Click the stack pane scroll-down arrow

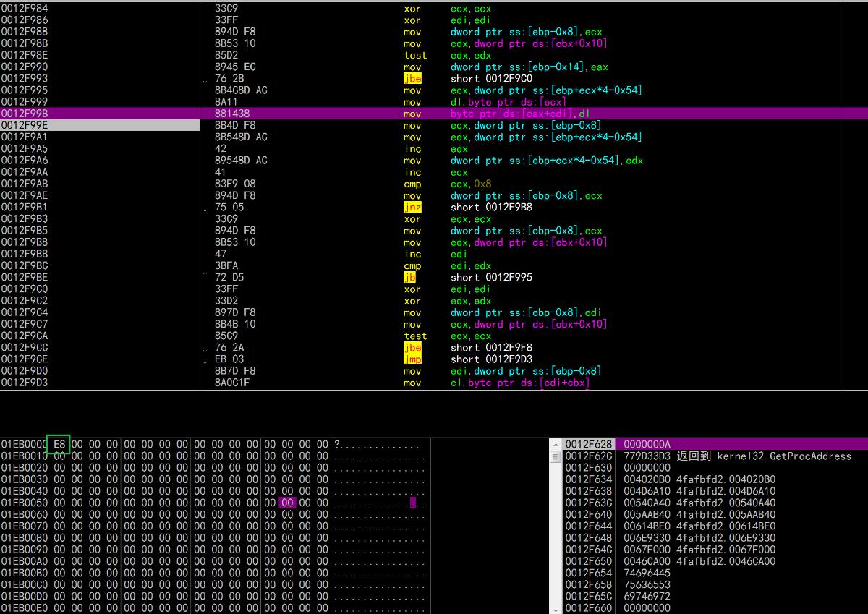coord(556,609)
